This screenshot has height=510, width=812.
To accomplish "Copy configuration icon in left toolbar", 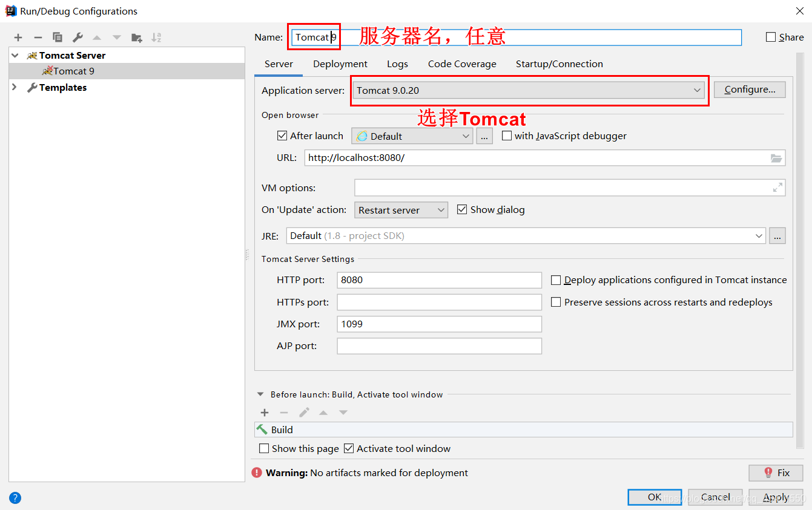I will point(58,38).
